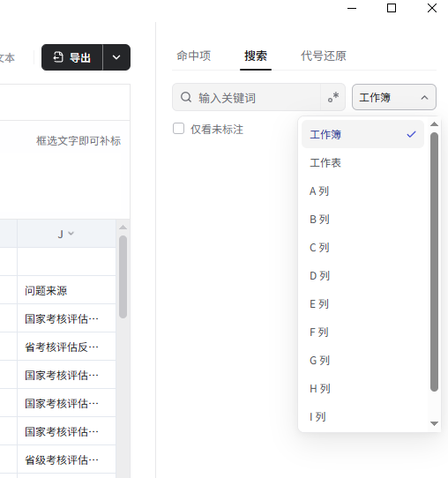Select the C 列 option
The image size is (448, 478).
(362, 248)
